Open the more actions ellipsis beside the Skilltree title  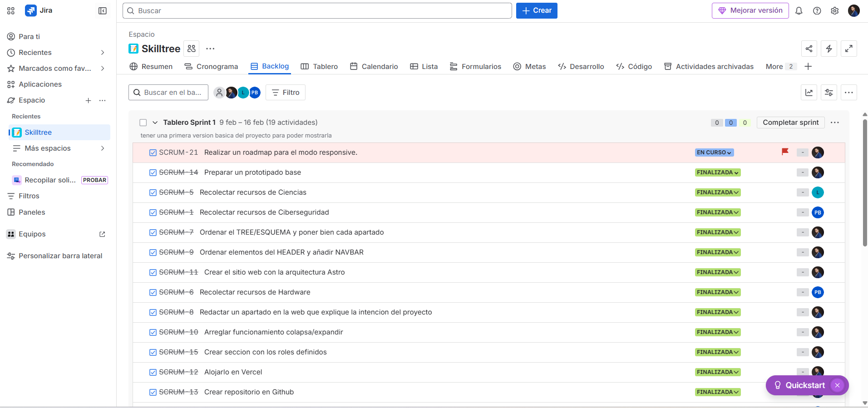(210, 48)
